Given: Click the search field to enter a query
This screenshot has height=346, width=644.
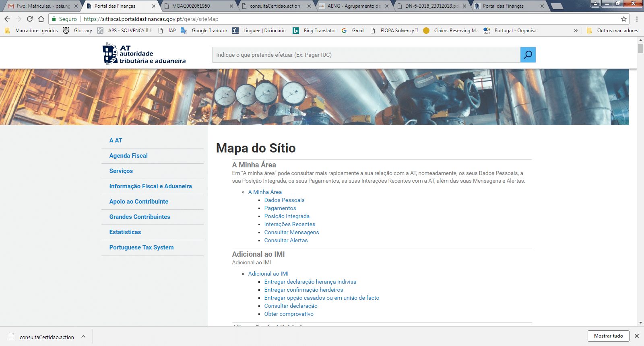Looking at the screenshot, I should [365, 55].
